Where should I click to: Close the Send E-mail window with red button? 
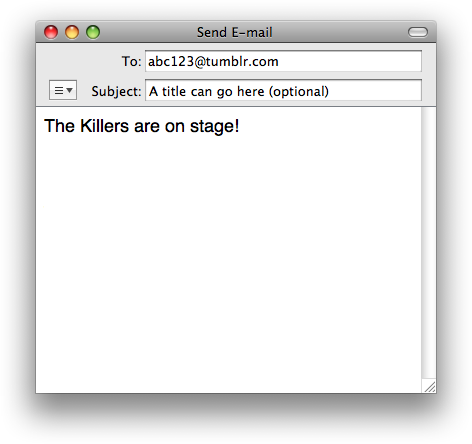tap(51, 32)
